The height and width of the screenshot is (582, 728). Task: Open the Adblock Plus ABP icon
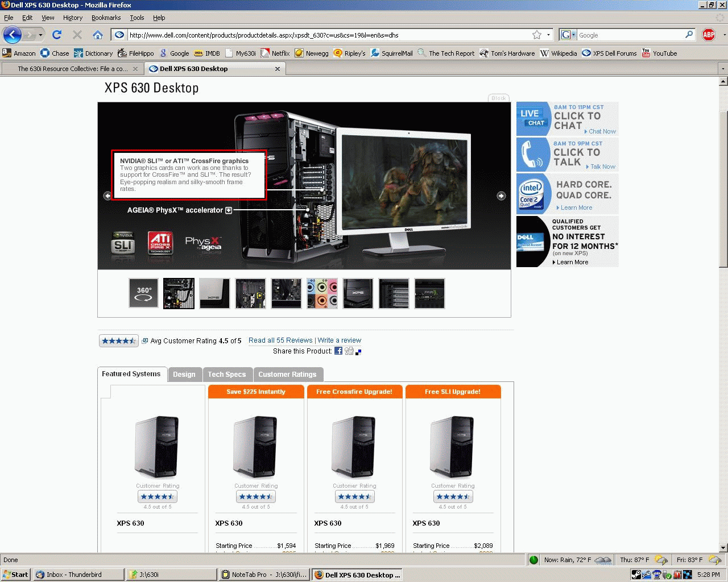709,35
